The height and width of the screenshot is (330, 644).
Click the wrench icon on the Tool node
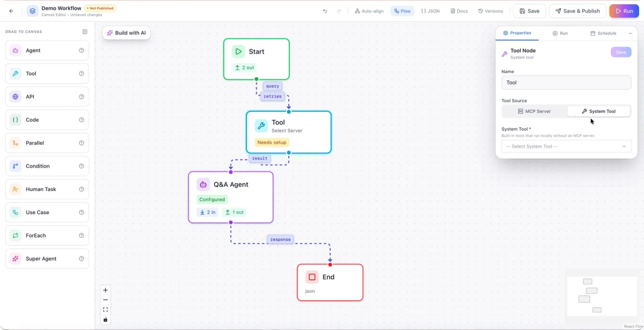261,126
